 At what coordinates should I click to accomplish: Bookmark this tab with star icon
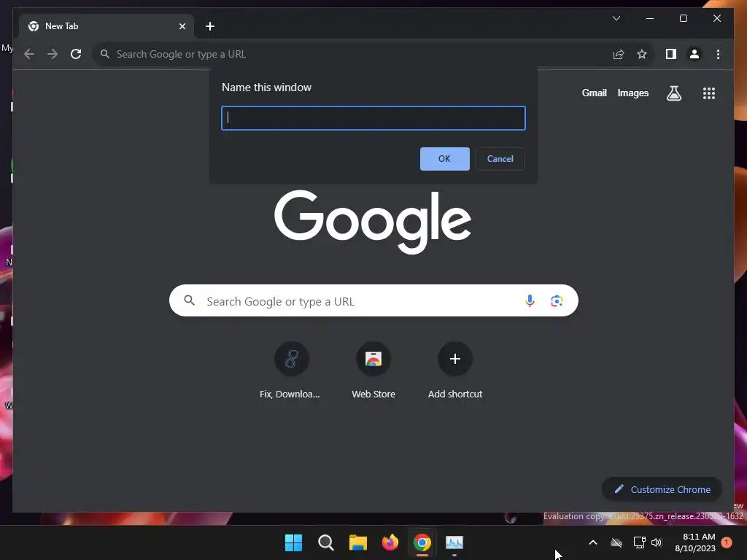[642, 54]
